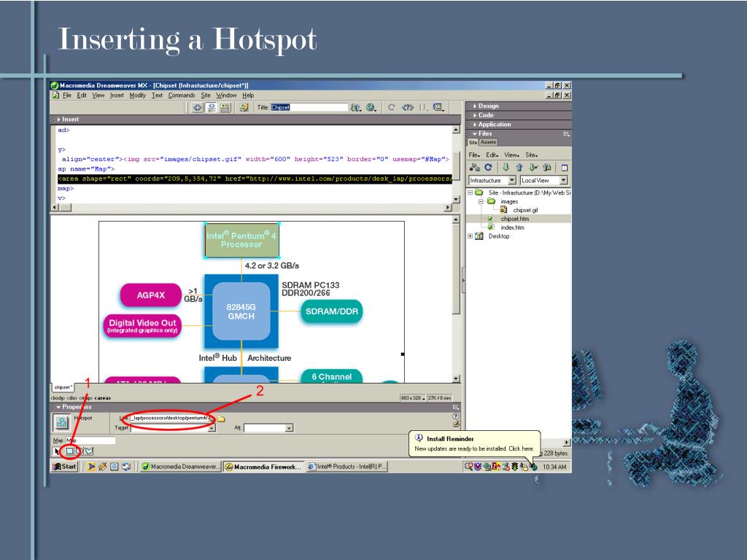Collapse the images folder tree node

pyautogui.click(x=481, y=201)
